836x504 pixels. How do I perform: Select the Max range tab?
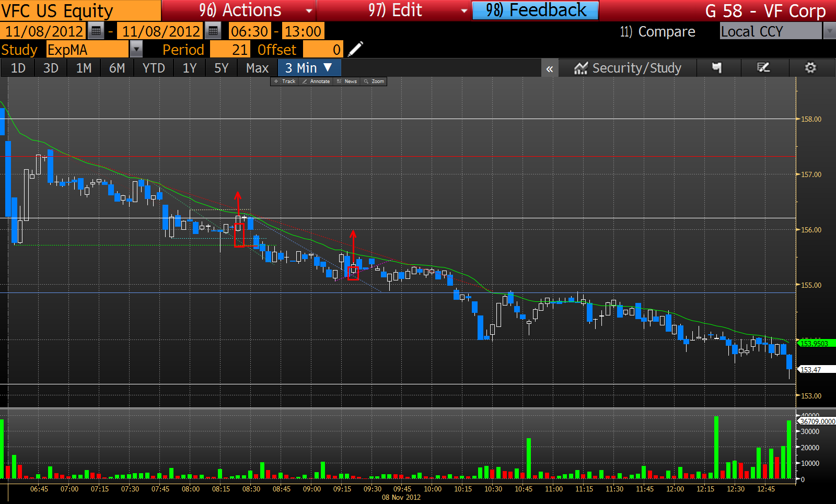click(x=257, y=68)
